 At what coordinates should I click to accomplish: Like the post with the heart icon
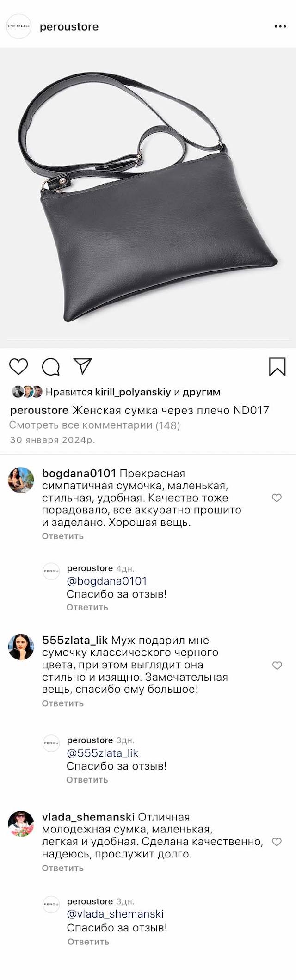pyautogui.click(x=19, y=366)
